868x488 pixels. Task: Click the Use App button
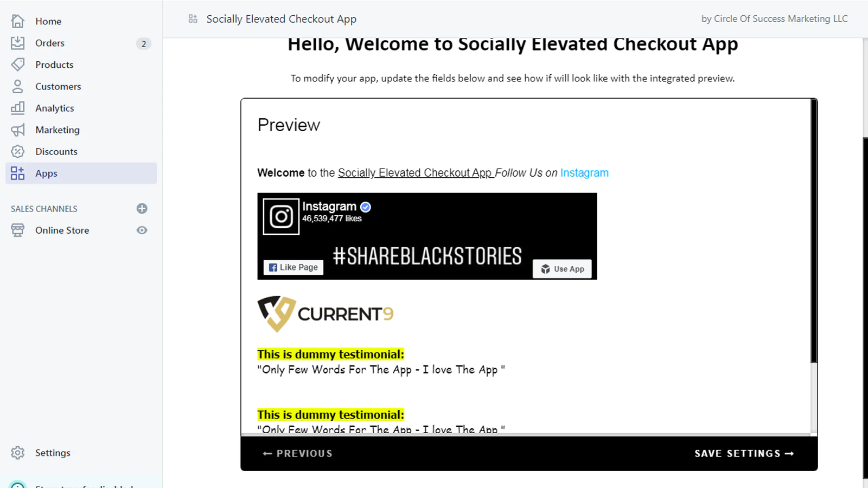click(x=562, y=269)
